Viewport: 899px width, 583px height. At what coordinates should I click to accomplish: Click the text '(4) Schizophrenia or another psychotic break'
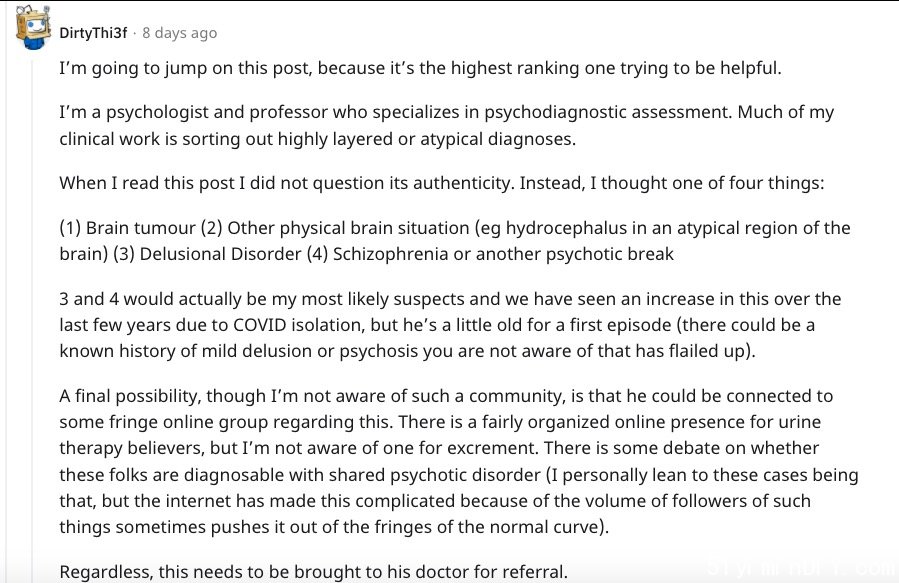coord(490,253)
